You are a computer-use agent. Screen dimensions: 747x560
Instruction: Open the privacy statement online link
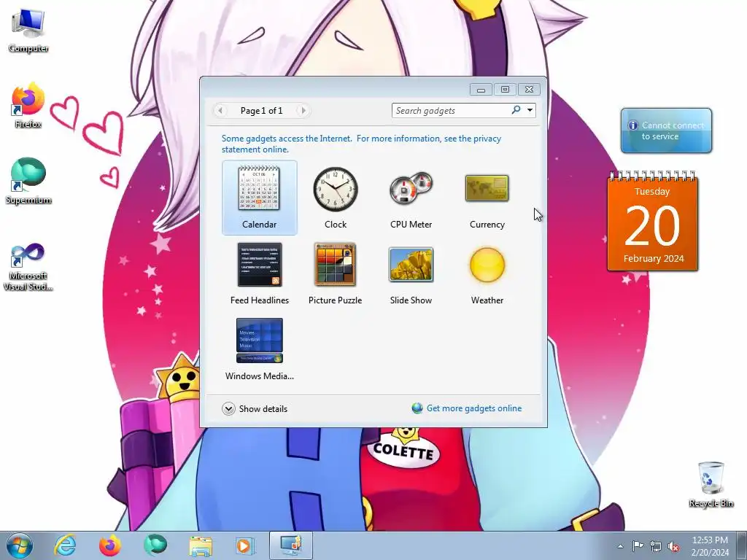tap(361, 144)
